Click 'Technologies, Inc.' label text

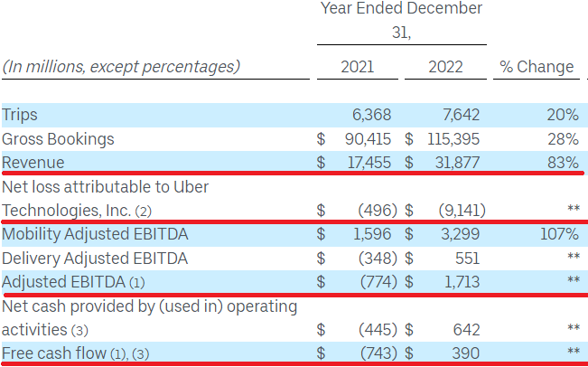tap(66, 211)
